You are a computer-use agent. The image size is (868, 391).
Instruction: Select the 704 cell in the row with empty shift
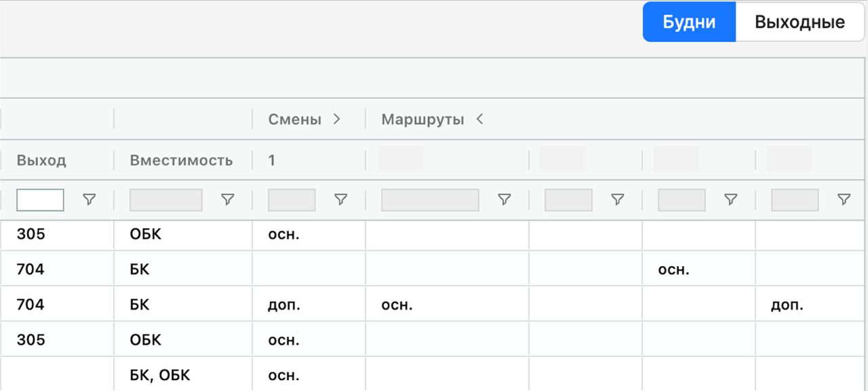(x=57, y=269)
